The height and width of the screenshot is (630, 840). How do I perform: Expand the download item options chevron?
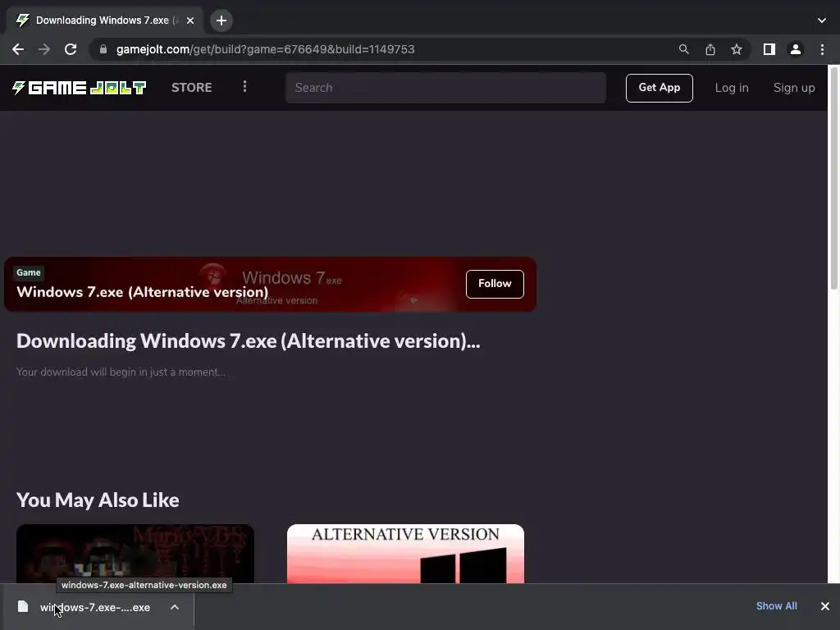coord(175,607)
